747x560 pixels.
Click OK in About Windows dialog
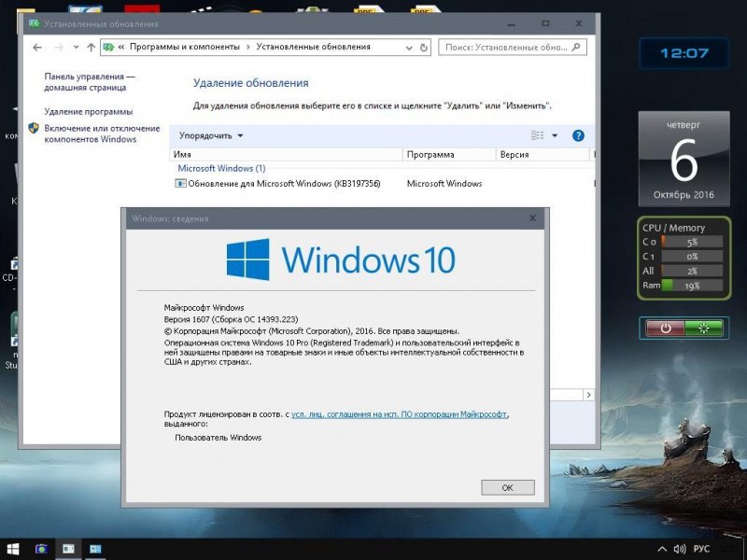tap(508, 487)
